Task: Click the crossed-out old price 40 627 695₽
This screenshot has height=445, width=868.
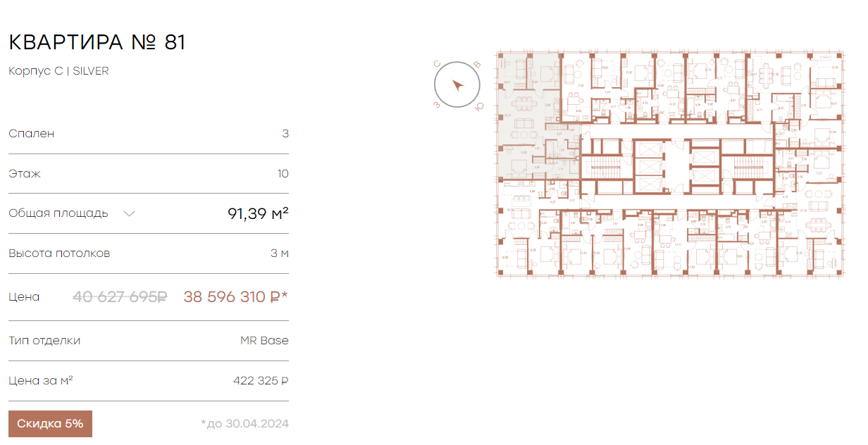Action: coord(120,297)
